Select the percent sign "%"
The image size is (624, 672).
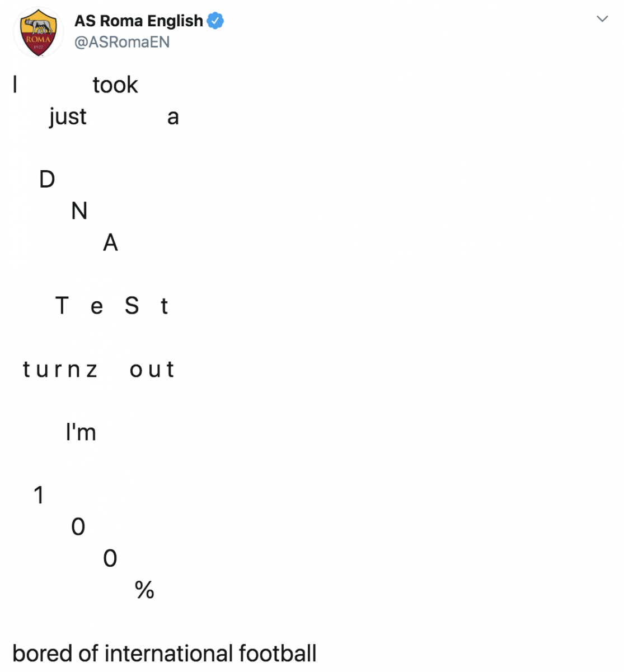pyautogui.click(x=144, y=590)
